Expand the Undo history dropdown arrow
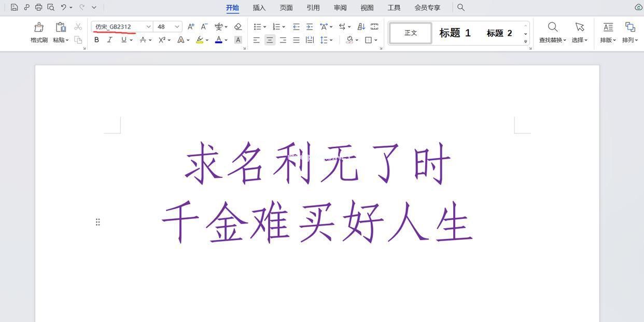 click(x=71, y=7)
